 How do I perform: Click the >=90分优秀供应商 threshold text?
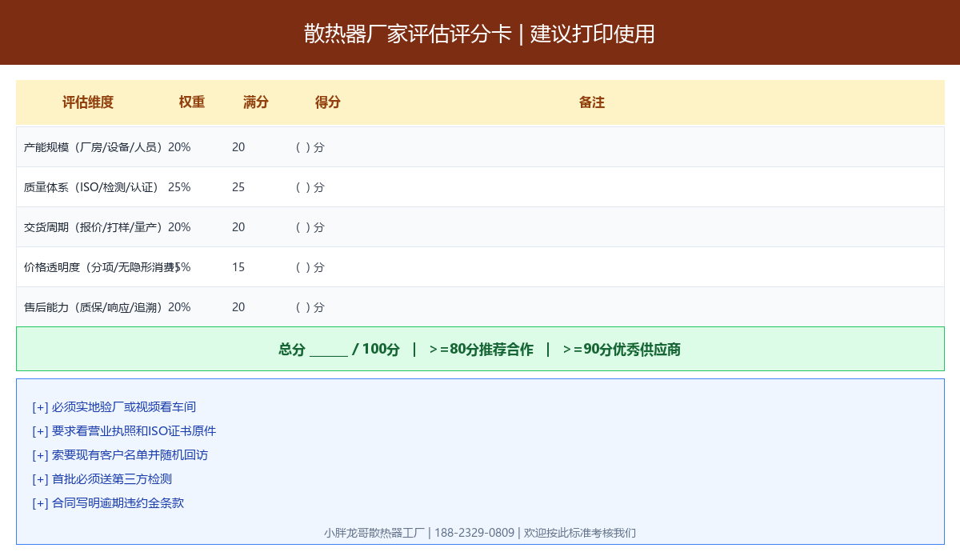622,350
